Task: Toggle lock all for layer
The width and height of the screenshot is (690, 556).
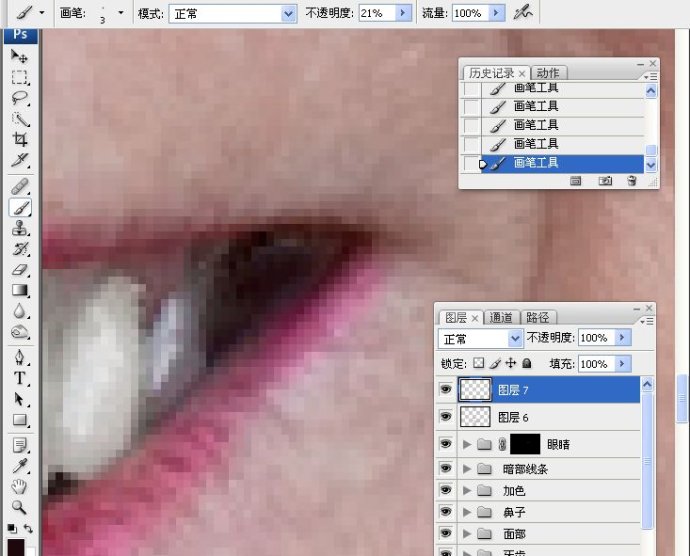Action: click(526, 363)
